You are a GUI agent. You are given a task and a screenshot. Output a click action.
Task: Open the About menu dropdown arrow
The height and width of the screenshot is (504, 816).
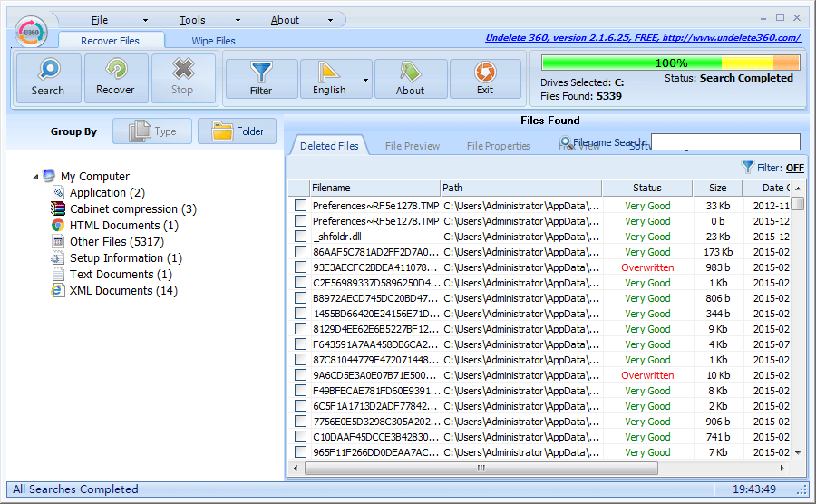tap(330, 20)
